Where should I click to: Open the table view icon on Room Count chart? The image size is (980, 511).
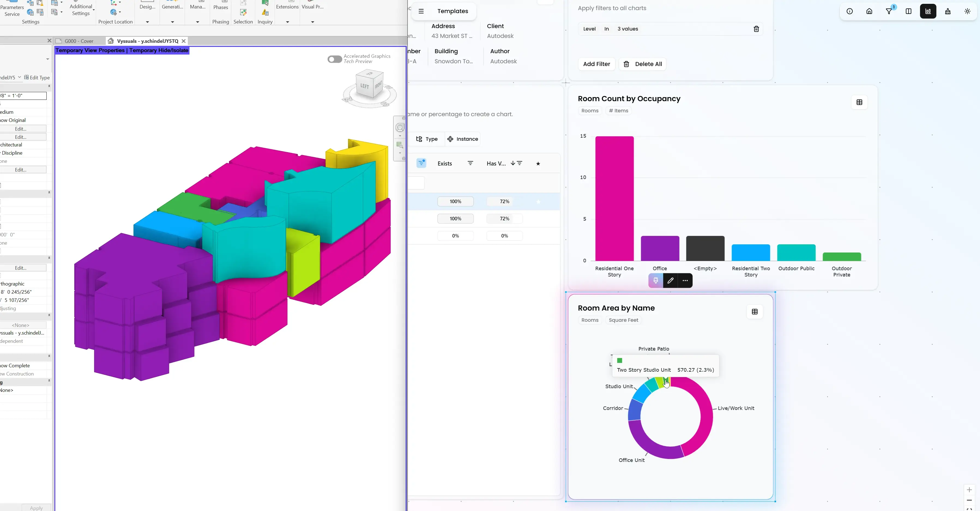[860, 102]
